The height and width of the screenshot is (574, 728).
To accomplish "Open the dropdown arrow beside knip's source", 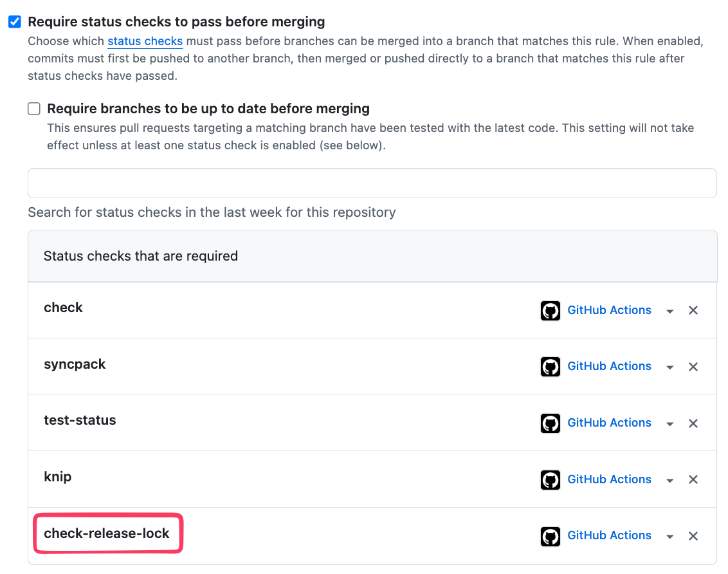I will coord(669,479).
